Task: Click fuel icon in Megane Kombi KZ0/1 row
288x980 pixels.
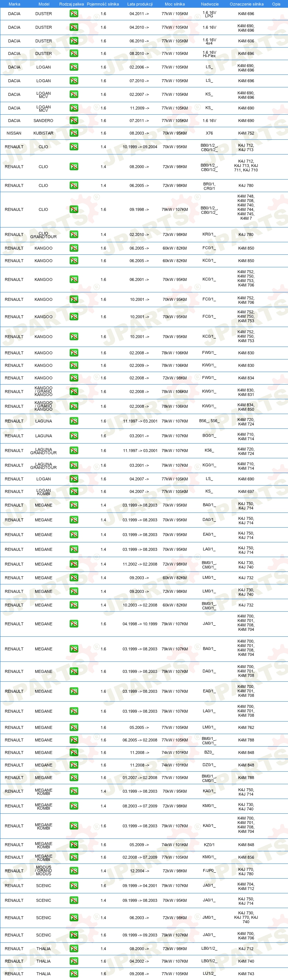Action: (74, 845)
